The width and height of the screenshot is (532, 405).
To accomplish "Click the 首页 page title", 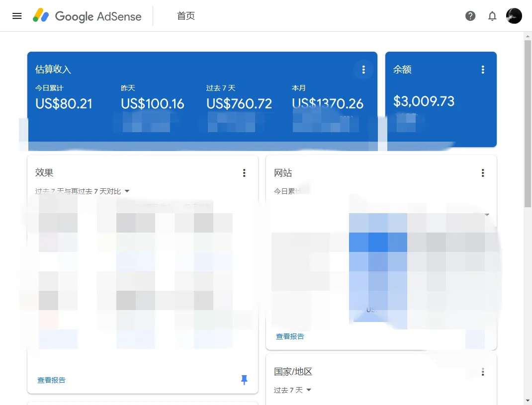I will 186,16.
